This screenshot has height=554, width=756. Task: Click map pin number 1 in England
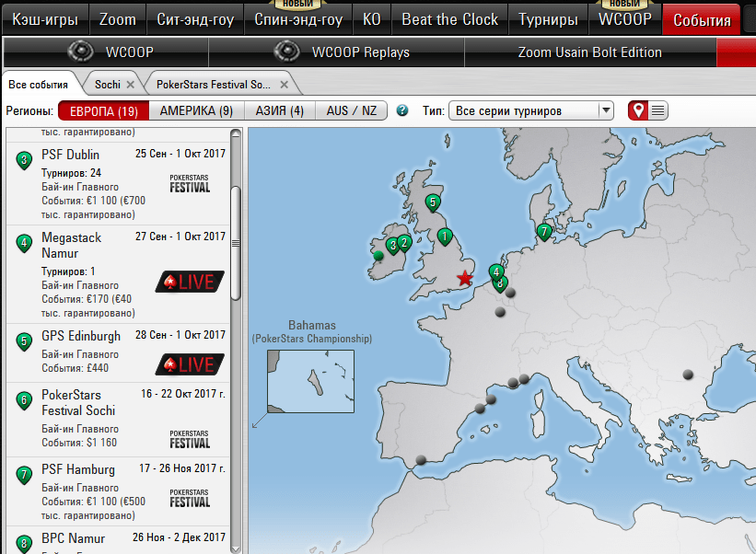446,237
